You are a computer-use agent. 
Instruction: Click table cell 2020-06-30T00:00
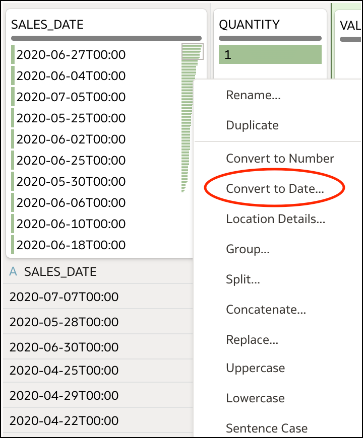point(98,347)
